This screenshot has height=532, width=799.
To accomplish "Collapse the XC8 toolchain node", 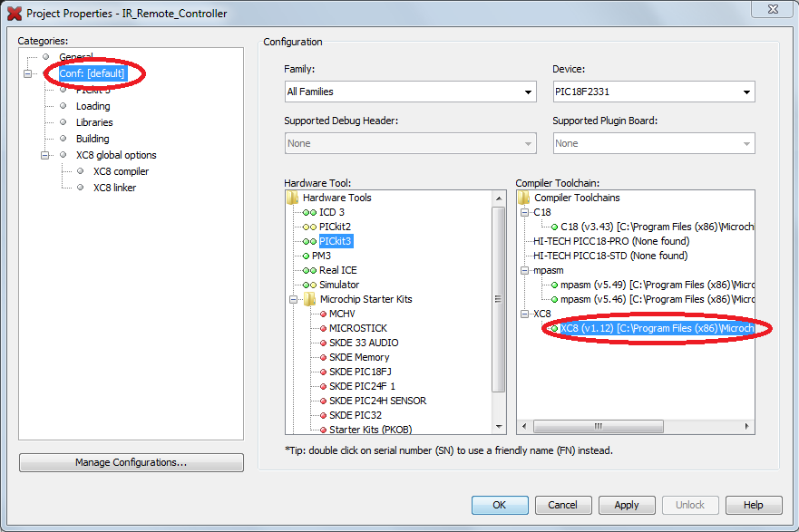I will click(x=524, y=314).
